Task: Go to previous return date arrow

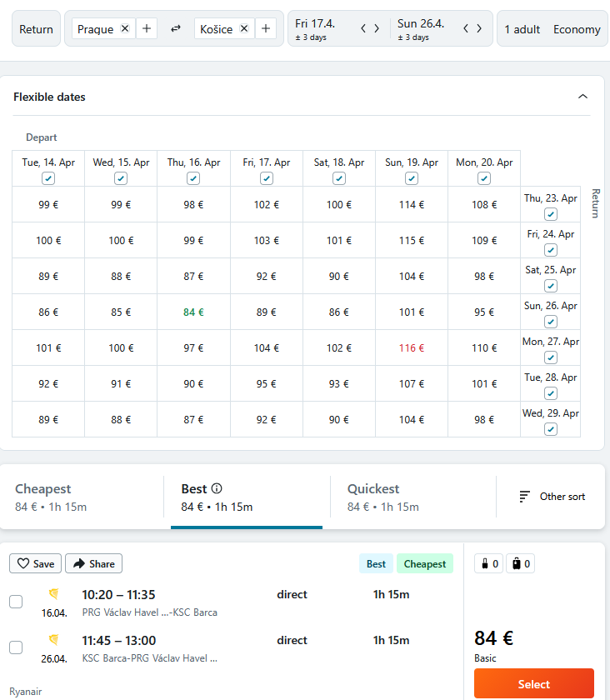Action: coord(466,28)
